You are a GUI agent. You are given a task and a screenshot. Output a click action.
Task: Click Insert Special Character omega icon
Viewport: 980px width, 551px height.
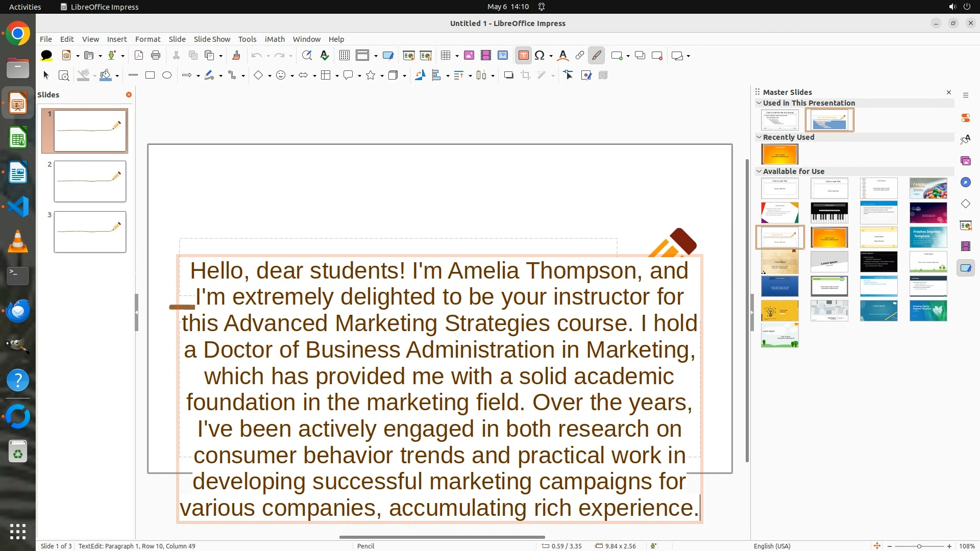540,56
